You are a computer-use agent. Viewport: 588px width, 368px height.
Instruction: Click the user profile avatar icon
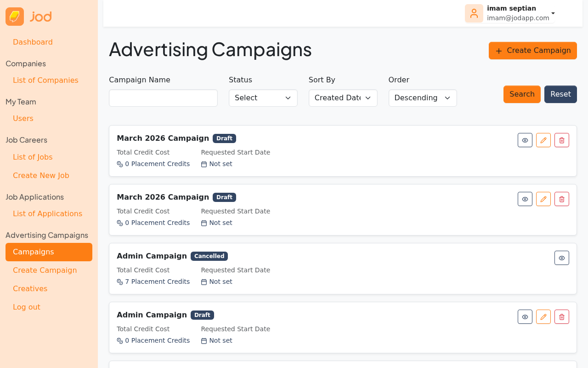(x=474, y=13)
